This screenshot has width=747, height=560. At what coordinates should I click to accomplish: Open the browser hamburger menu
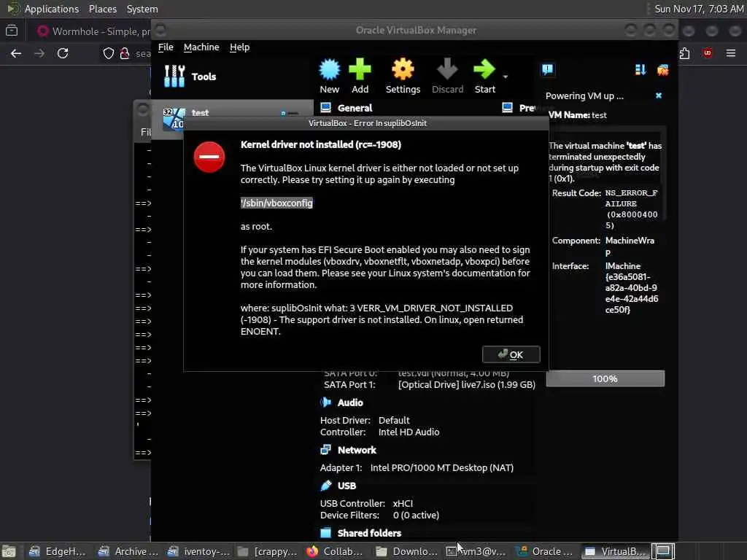pyautogui.click(x=731, y=53)
